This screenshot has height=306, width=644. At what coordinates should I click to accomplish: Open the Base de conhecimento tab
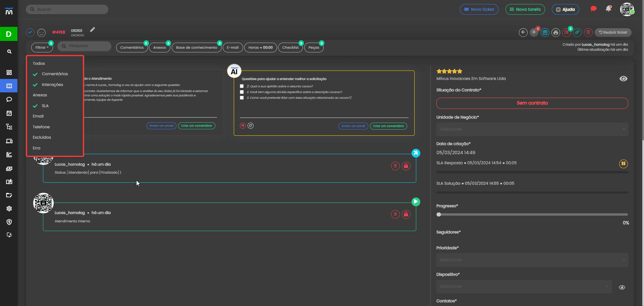[197, 48]
